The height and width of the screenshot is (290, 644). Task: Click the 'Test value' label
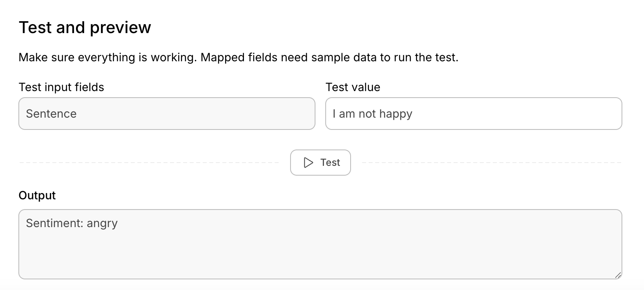point(353,87)
